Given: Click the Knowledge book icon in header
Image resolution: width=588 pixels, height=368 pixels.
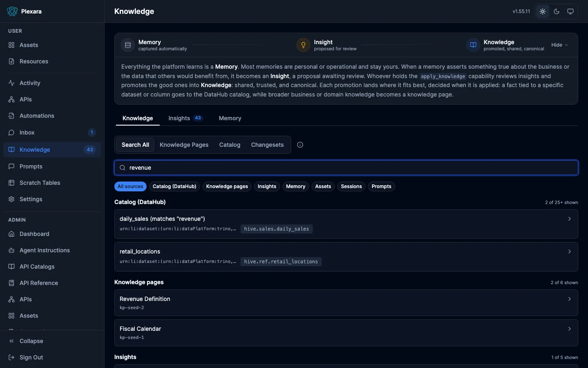Looking at the screenshot, I should [473, 45].
